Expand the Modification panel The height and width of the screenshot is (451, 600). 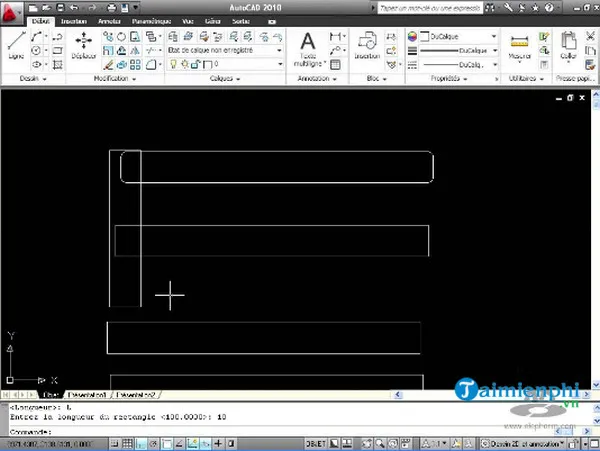point(115,78)
